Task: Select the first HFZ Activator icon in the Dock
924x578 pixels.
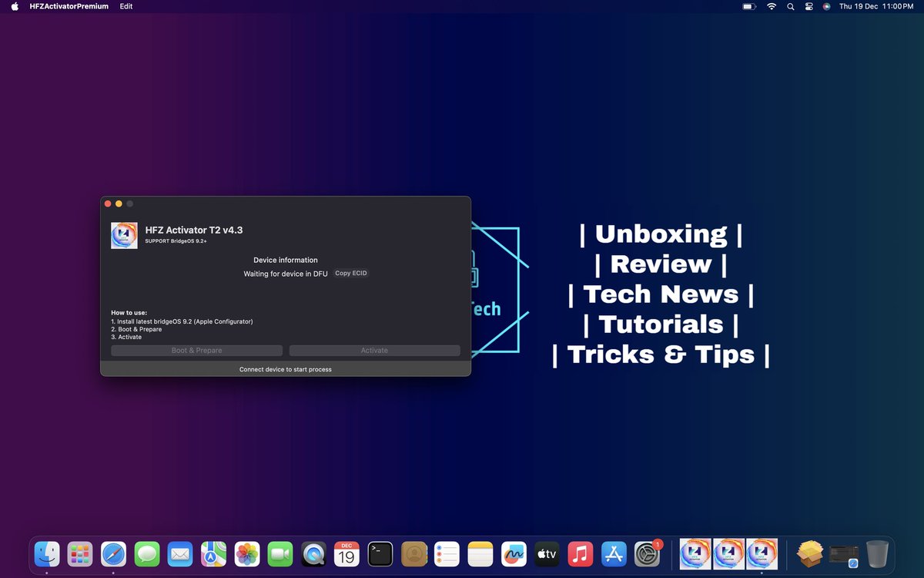Action: point(694,553)
